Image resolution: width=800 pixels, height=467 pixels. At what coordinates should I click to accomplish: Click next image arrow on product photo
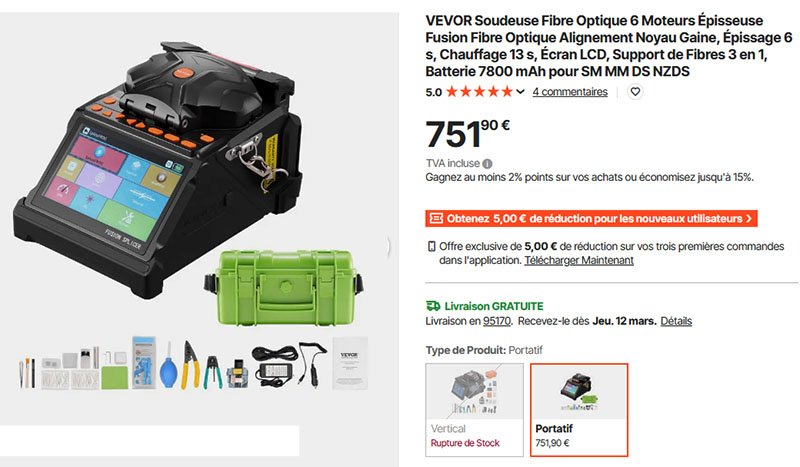pyautogui.click(x=389, y=247)
